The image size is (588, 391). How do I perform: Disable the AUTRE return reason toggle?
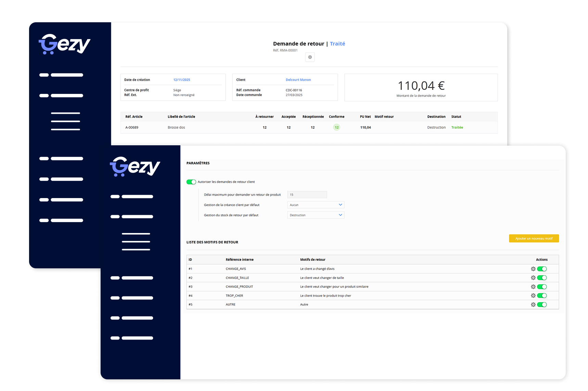pyautogui.click(x=542, y=305)
